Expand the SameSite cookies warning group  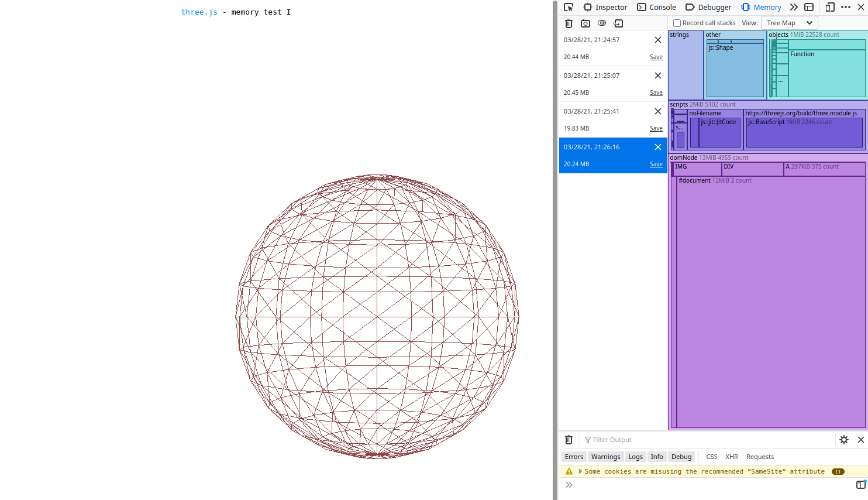point(580,471)
